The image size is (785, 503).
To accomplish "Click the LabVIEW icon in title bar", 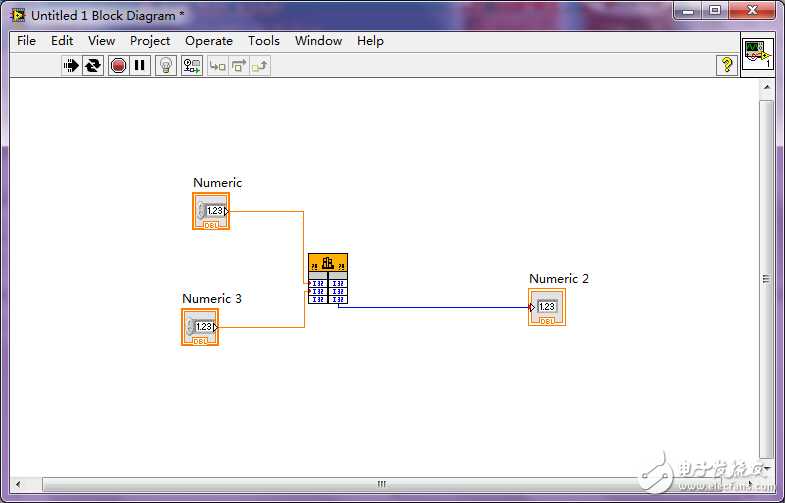I will [19, 16].
